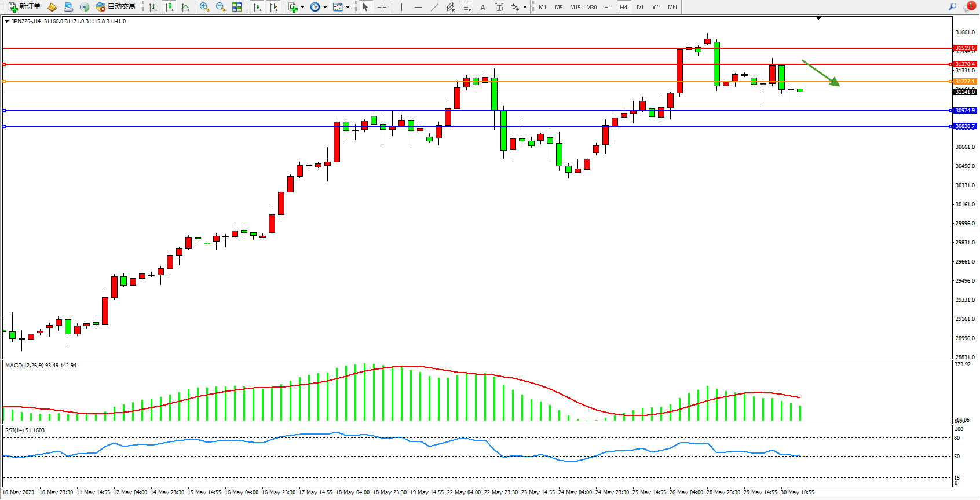Select the draw trendline tool
This screenshot has width=980, height=500.
434,7
